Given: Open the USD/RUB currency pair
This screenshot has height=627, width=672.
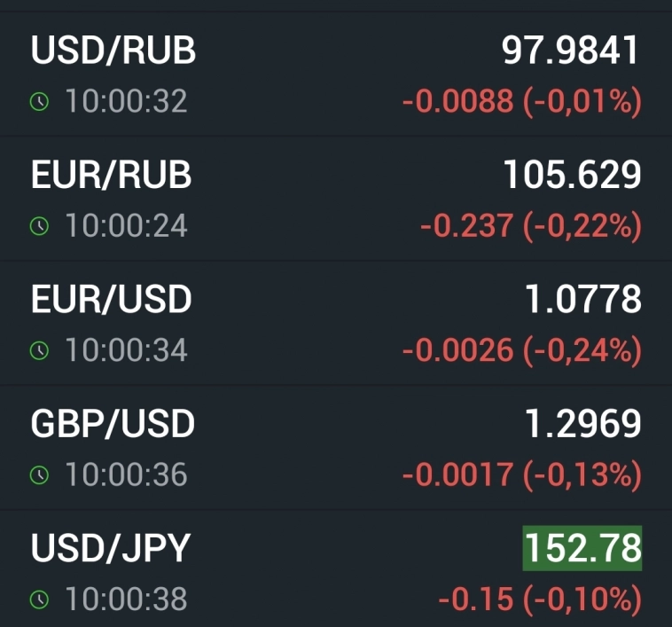Looking at the screenshot, I should coord(113,51).
